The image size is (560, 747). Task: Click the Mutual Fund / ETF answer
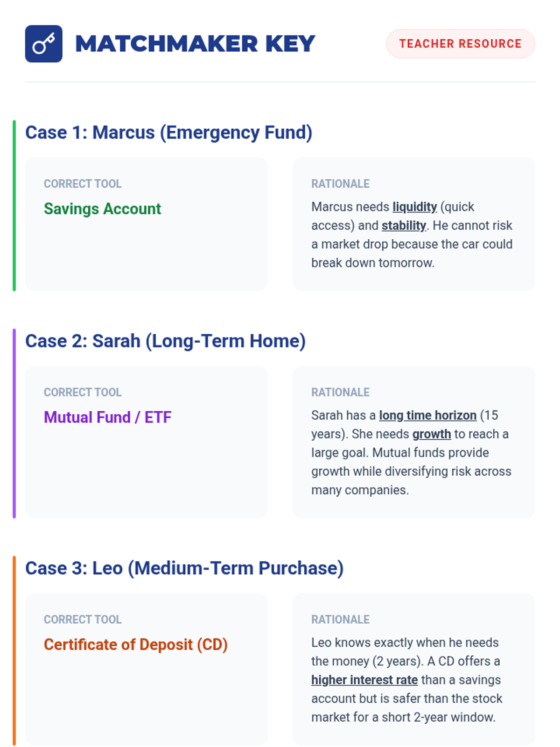(107, 417)
